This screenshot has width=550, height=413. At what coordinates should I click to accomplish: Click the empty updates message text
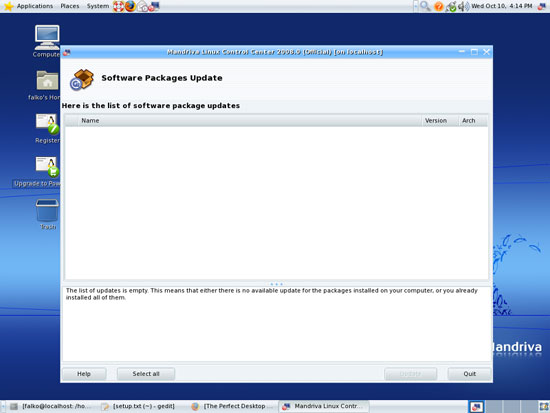point(271,294)
